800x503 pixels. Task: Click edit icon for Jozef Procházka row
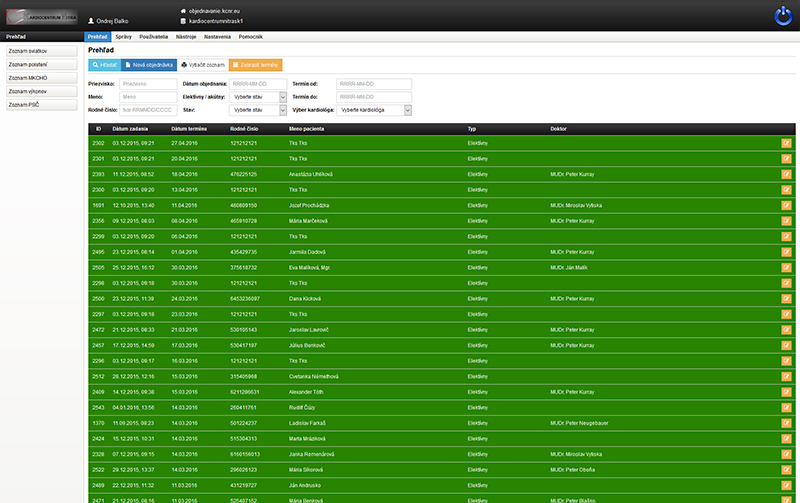pos(786,206)
